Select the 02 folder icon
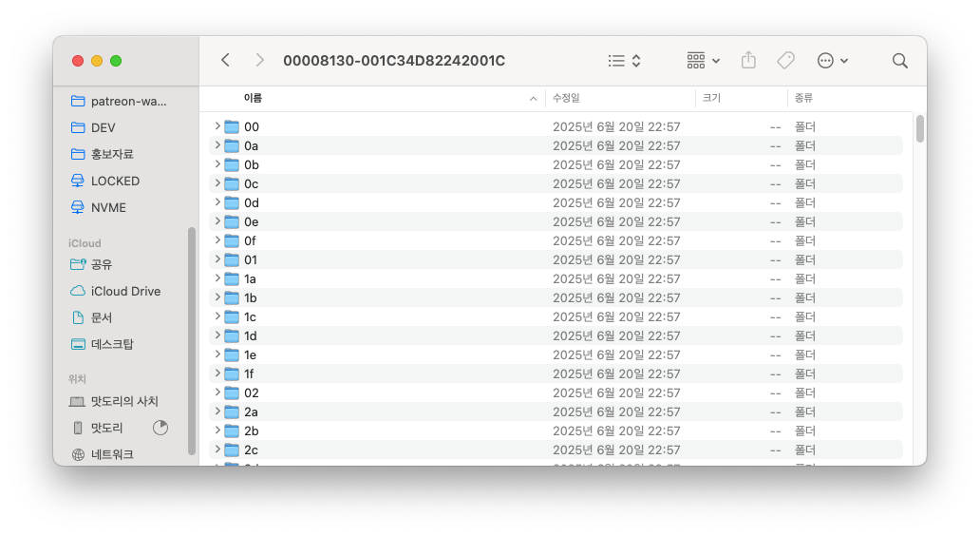This screenshot has height=536, width=980. pos(232,392)
